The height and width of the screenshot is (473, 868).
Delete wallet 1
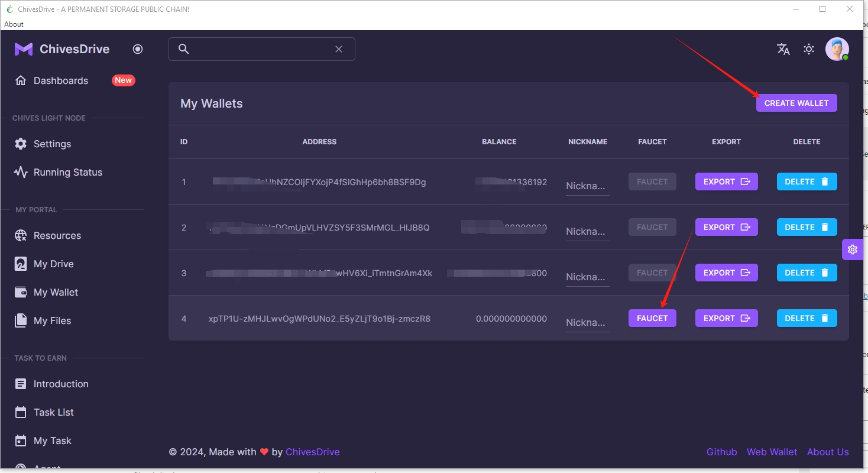pyautogui.click(x=807, y=182)
